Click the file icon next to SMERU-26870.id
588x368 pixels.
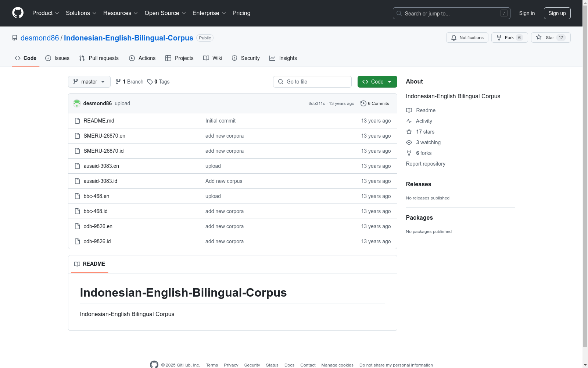77,151
